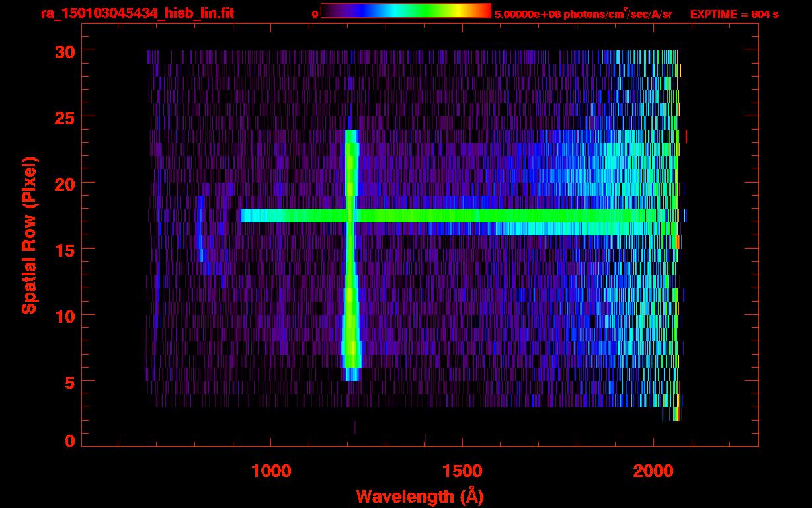Click the x-axis tick label 1000
The width and height of the screenshot is (812, 508).
click(271, 471)
